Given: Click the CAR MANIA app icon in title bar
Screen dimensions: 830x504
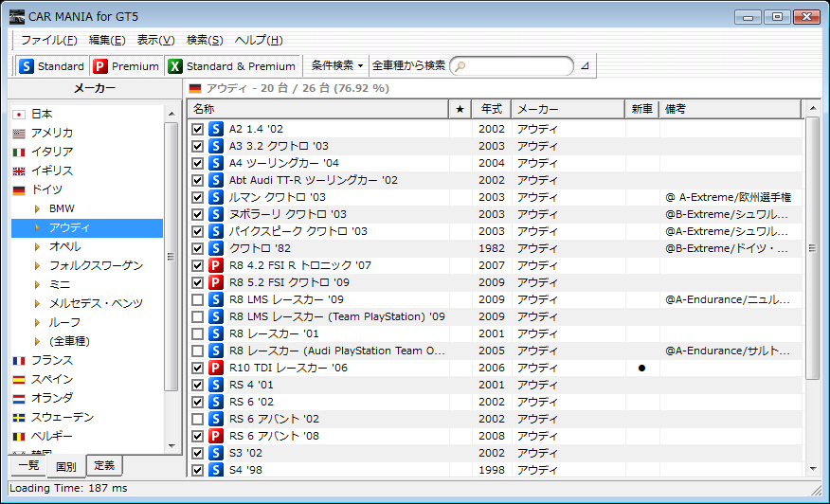Looking at the screenshot, I should pos(17,16).
